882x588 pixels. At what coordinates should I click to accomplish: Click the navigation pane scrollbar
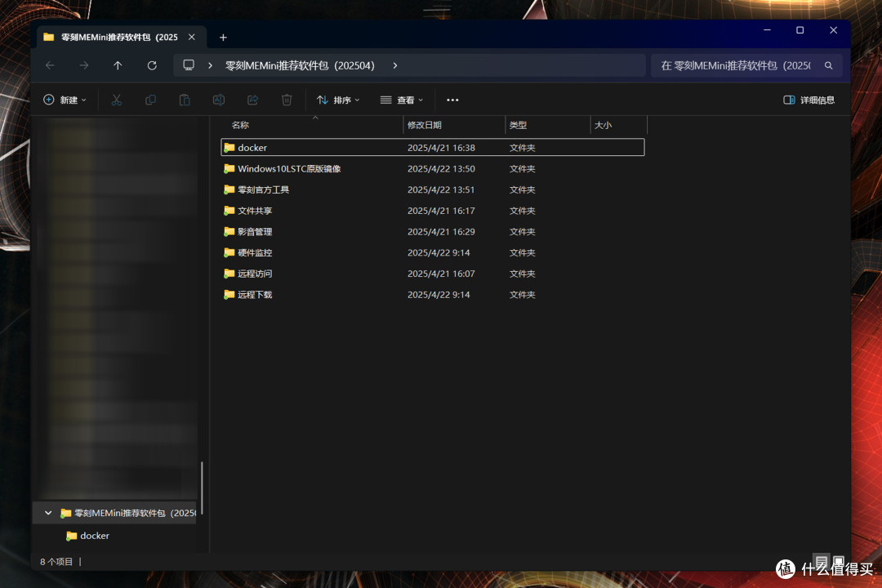(202, 488)
